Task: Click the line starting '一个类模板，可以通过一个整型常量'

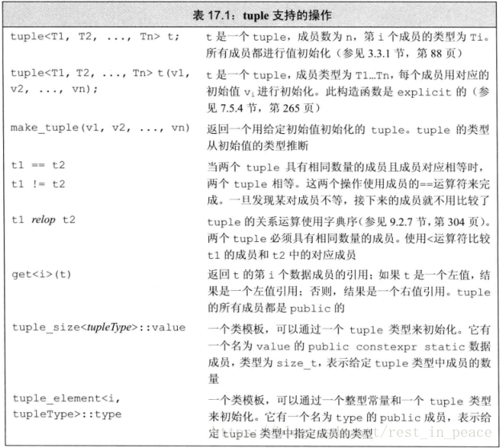Action: tap(349, 401)
